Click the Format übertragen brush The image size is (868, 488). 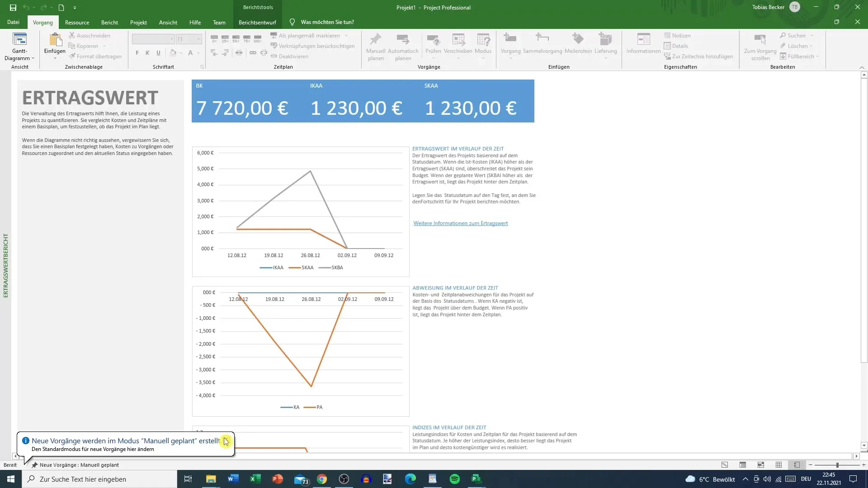95,56
